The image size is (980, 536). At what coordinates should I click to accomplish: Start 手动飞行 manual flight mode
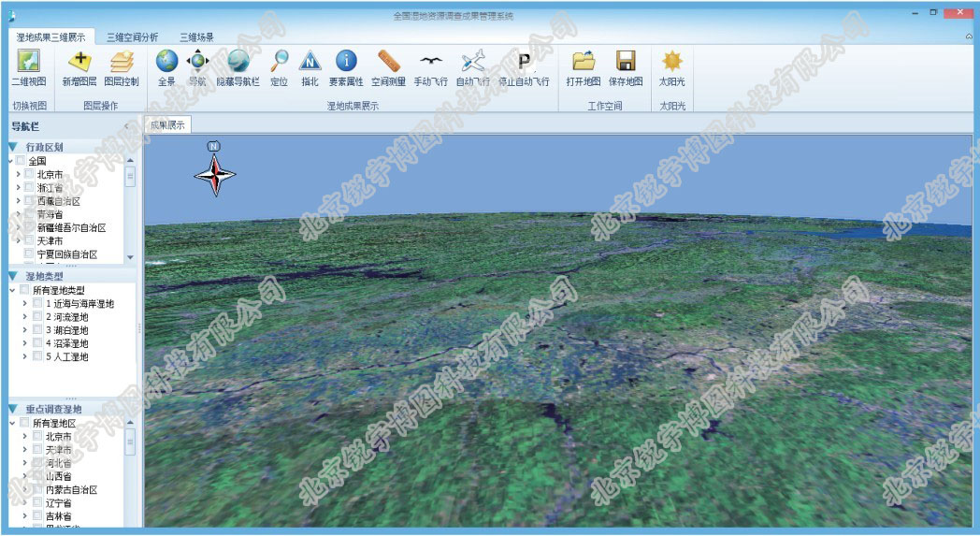pos(430,62)
